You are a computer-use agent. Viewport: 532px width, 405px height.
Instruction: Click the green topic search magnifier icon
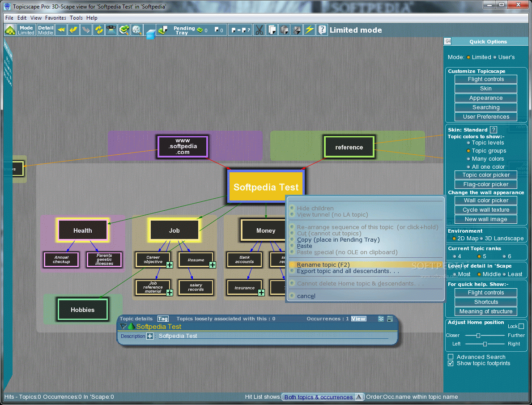124,30
